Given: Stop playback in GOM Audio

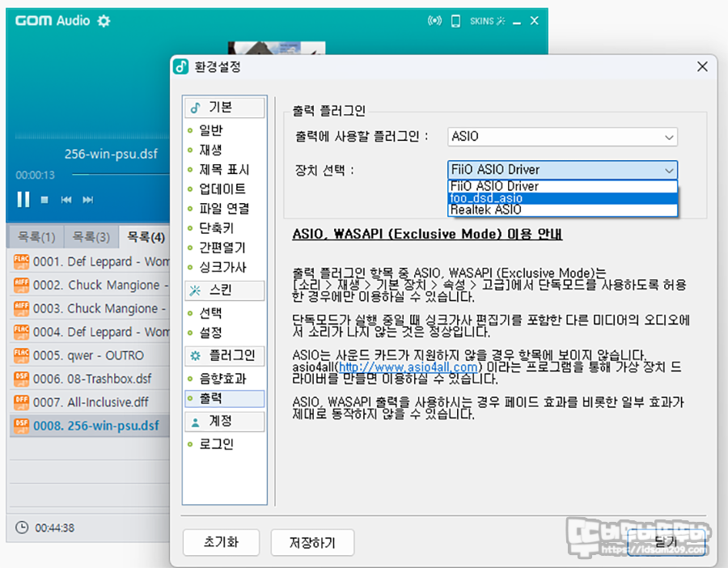Looking at the screenshot, I should coord(44,200).
